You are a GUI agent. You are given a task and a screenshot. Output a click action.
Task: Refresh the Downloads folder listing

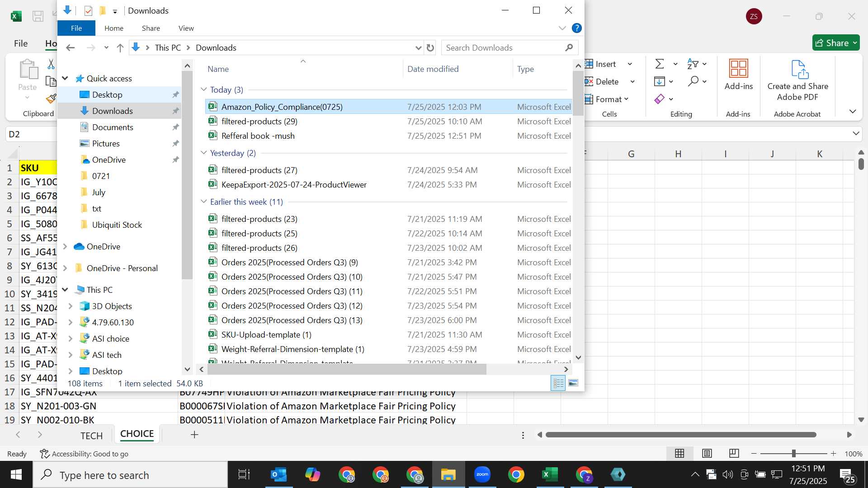pyautogui.click(x=430, y=47)
